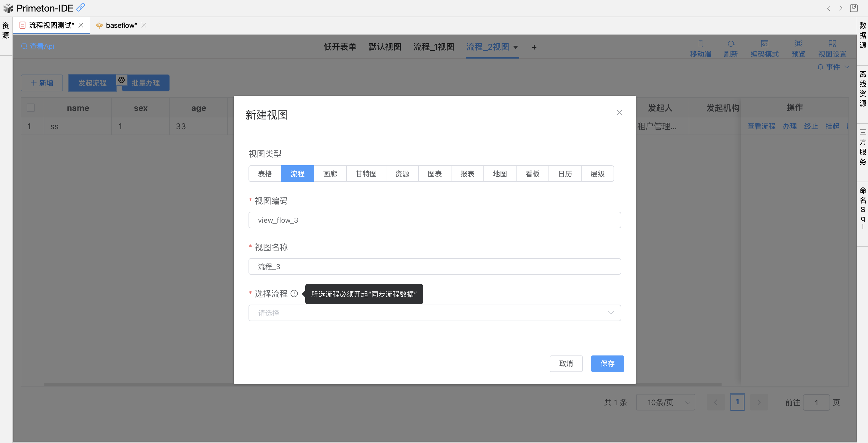The height and width of the screenshot is (443, 868).
Task: Click the forward arrow icon at the top right
Action: click(841, 8)
